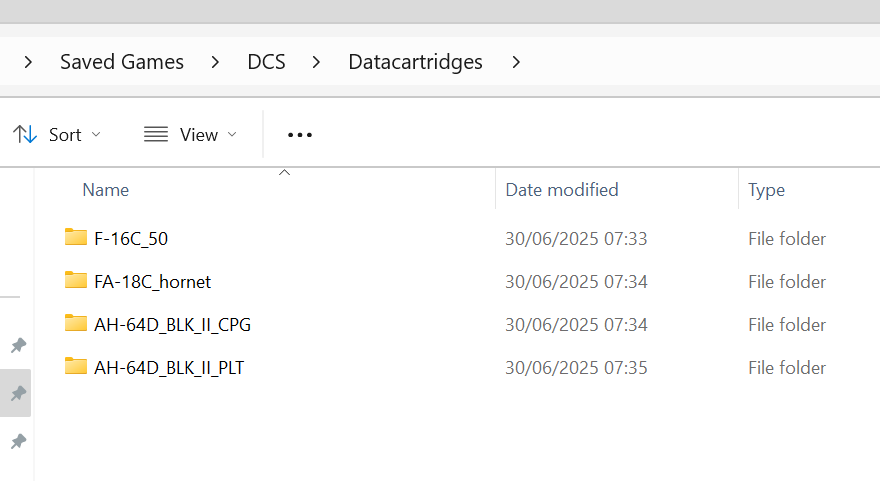The image size is (880, 481).
Task: Expand chevron between DCS and Datacartridges
Action: [x=316, y=62]
